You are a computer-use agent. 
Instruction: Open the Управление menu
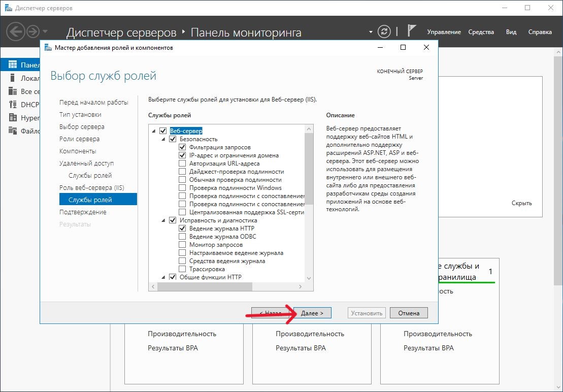(444, 32)
